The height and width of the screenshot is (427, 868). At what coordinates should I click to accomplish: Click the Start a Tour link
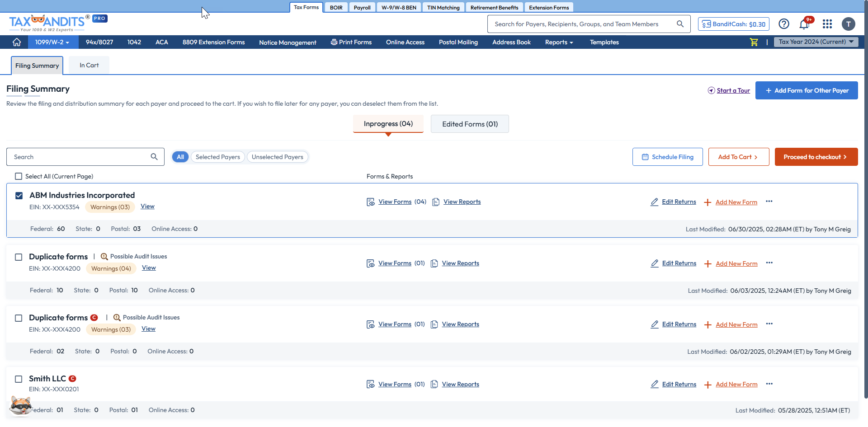pyautogui.click(x=733, y=90)
